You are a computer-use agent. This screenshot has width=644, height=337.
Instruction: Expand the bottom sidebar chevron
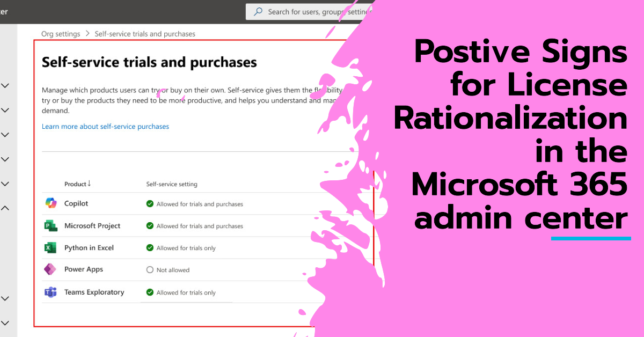[5, 323]
